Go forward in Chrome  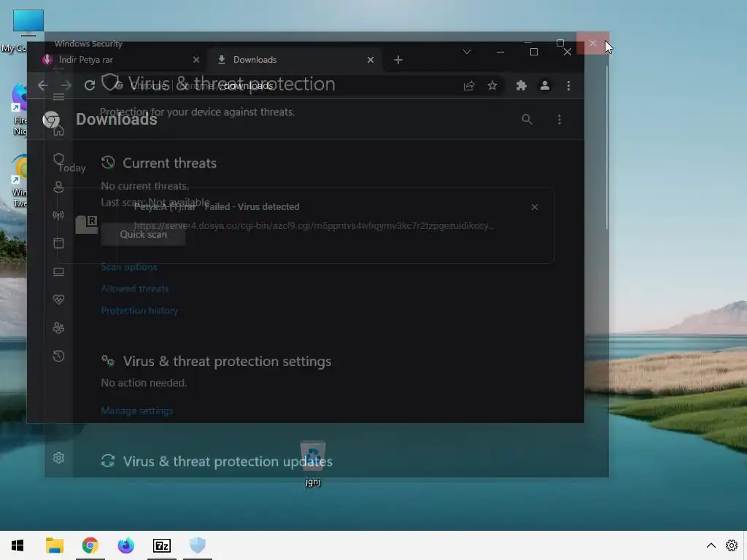(x=66, y=85)
